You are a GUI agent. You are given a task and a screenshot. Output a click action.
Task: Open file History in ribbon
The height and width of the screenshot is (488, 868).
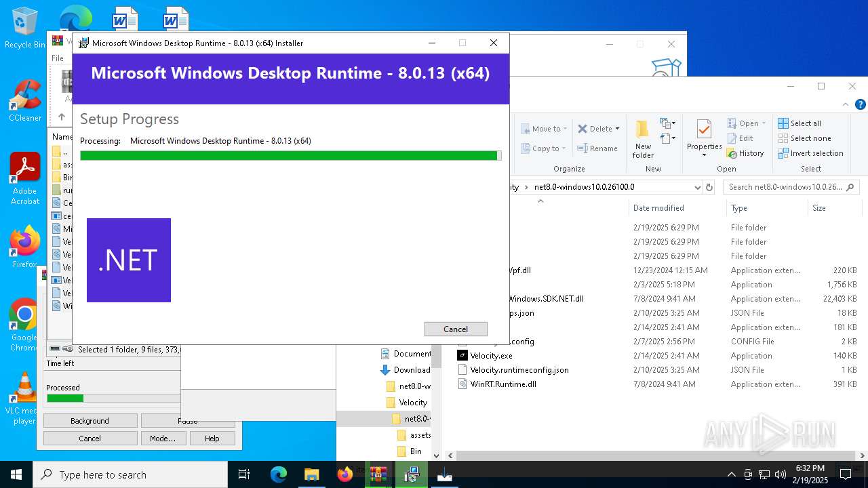click(x=746, y=153)
